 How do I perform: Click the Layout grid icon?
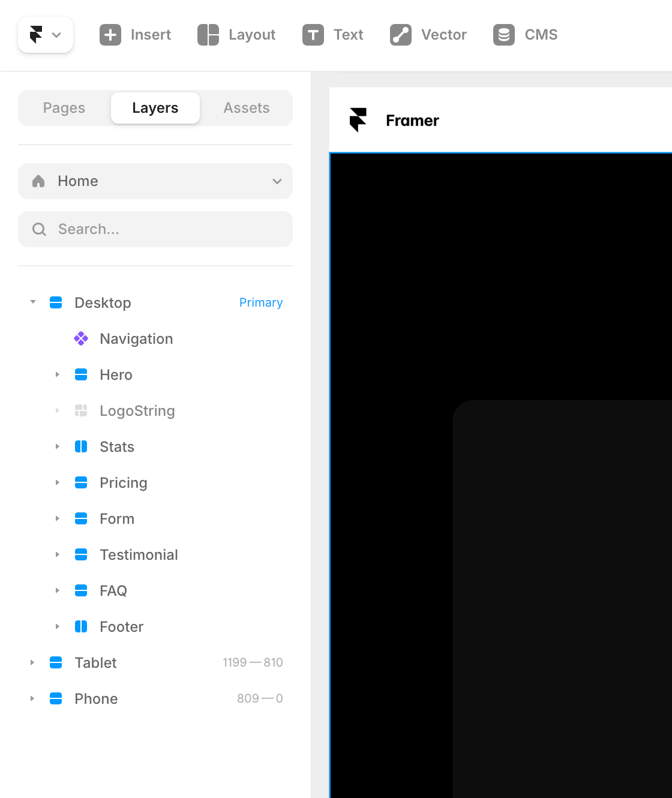click(208, 35)
